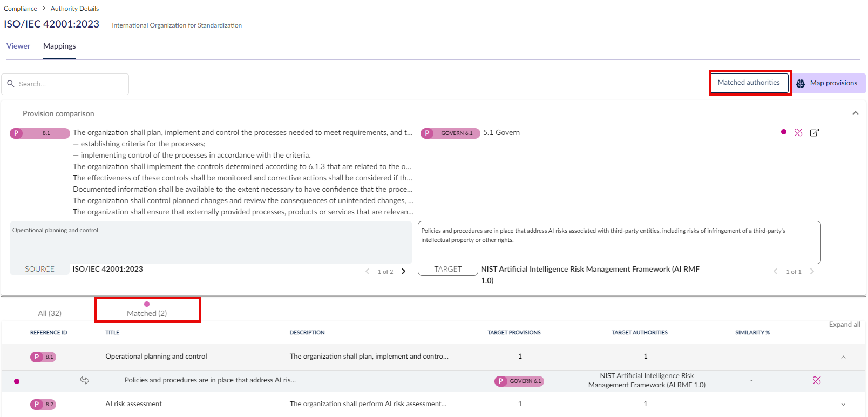Click the target description text box
868x417 pixels.
[x=619, y=242]
